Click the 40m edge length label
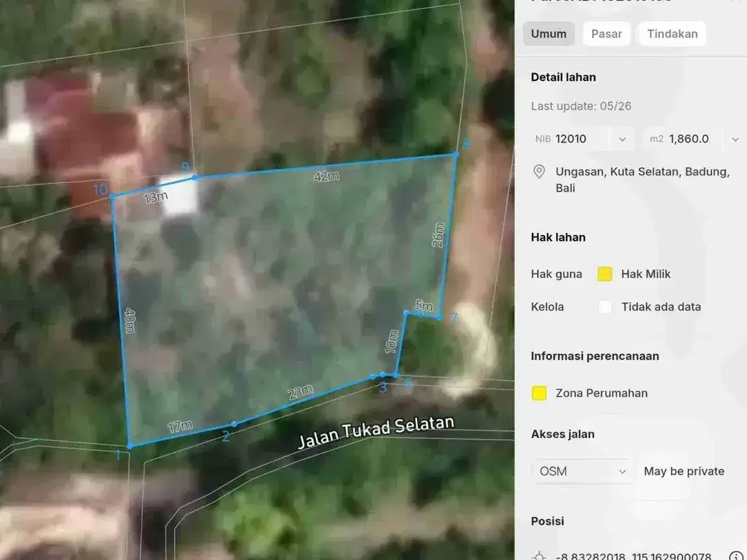This screenshot has width=747, height=560. 129,321
